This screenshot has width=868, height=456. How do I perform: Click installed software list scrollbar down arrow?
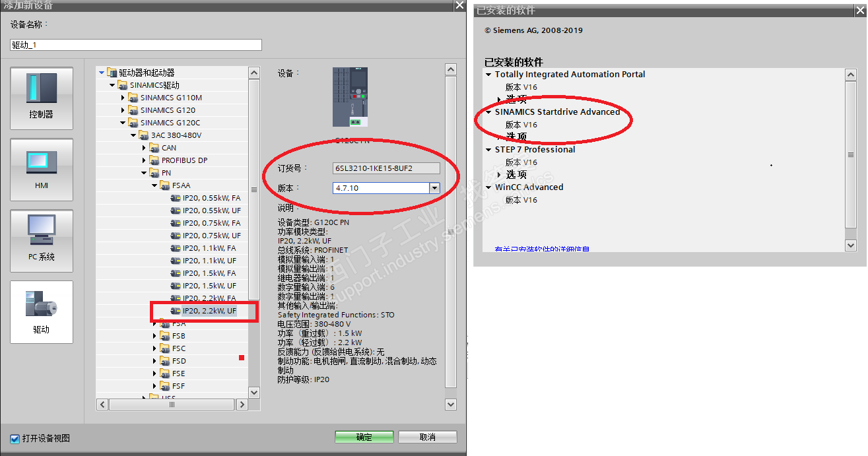pyautogui.click(x=851, y=245)
